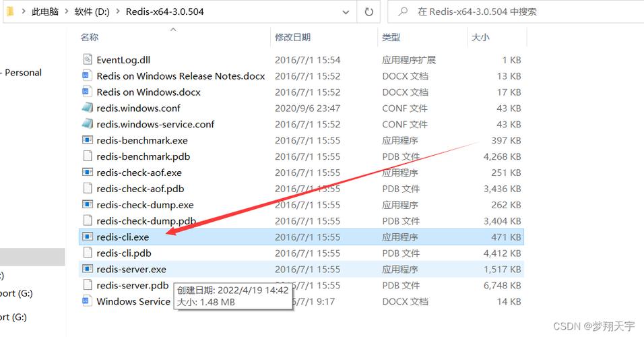Viewport: 644px width, 337px height.
Task: Sort files by 名称 column
Action: pyautogui.click(x=90, y=37)
